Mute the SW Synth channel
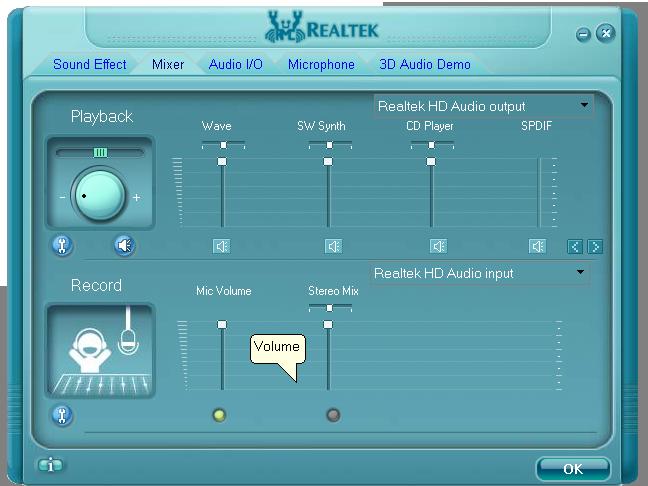648x486 pixels. point(333,246)
